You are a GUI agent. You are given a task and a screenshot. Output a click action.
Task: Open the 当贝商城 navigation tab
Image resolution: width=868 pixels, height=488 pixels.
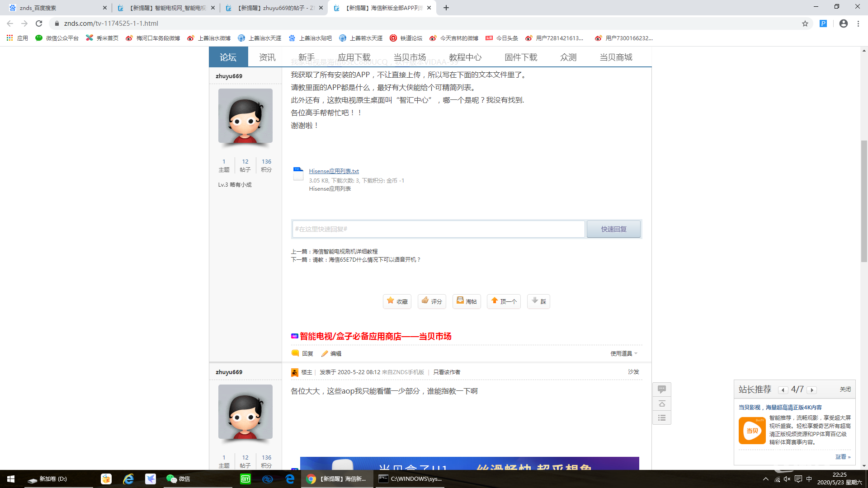pyautogui.click(x=616, y=57)
